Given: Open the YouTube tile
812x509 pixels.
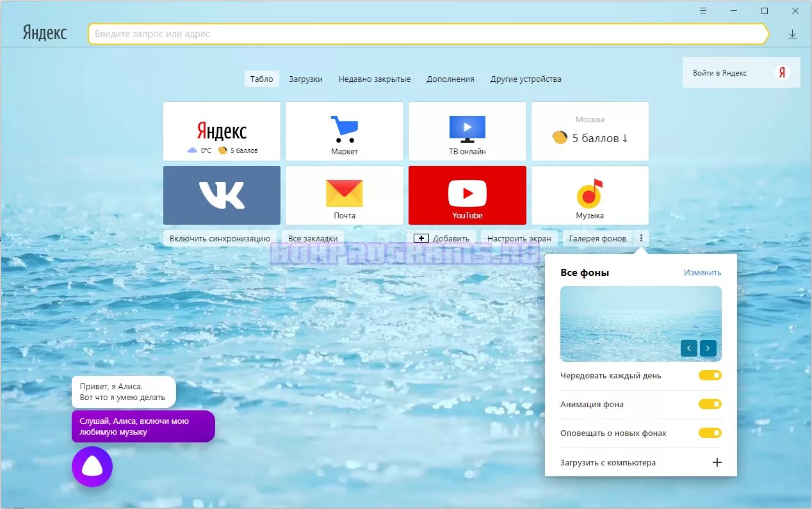Looking at the screenshot, I should coord(467,195).
